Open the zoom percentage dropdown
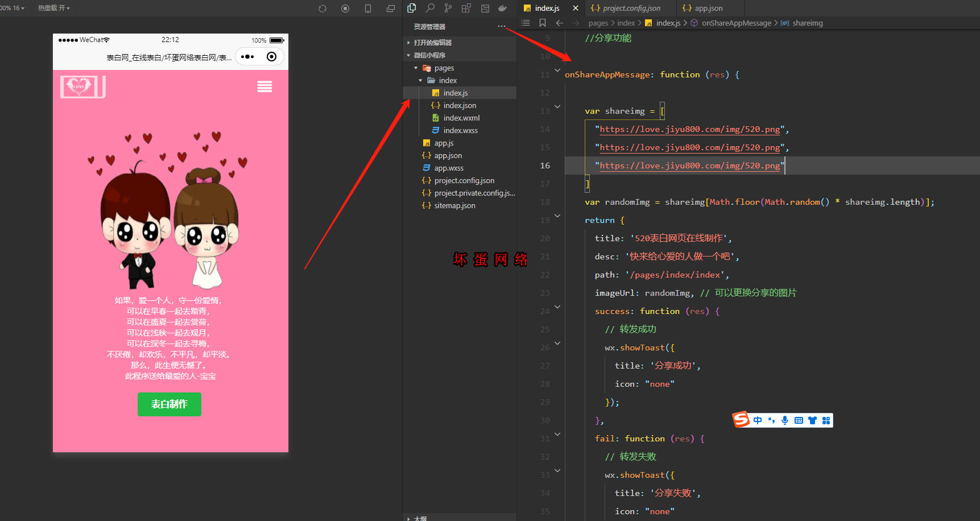This screenshot has height=521, width=980. (12, 8)
